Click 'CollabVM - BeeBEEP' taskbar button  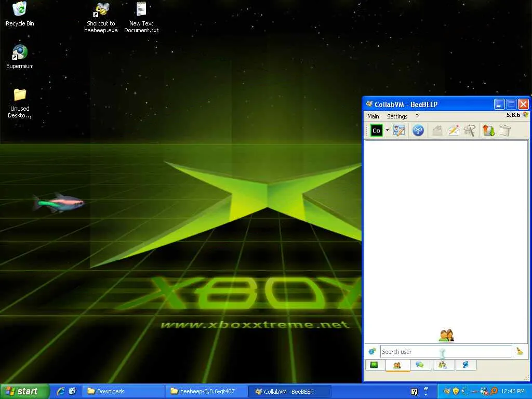coord(289,391)
